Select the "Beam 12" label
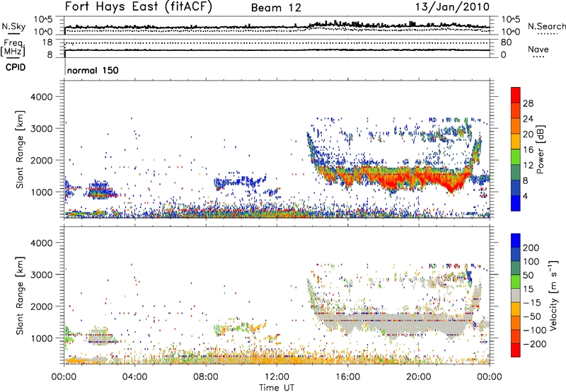 click(x=276, y=8)
